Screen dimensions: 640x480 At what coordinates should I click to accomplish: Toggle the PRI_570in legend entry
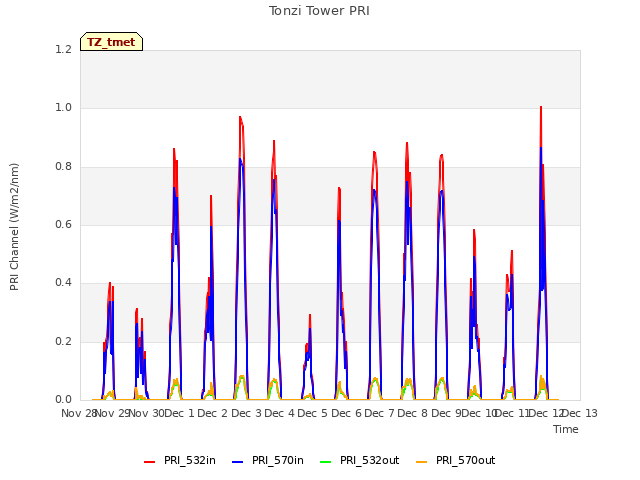coord(268,461)
